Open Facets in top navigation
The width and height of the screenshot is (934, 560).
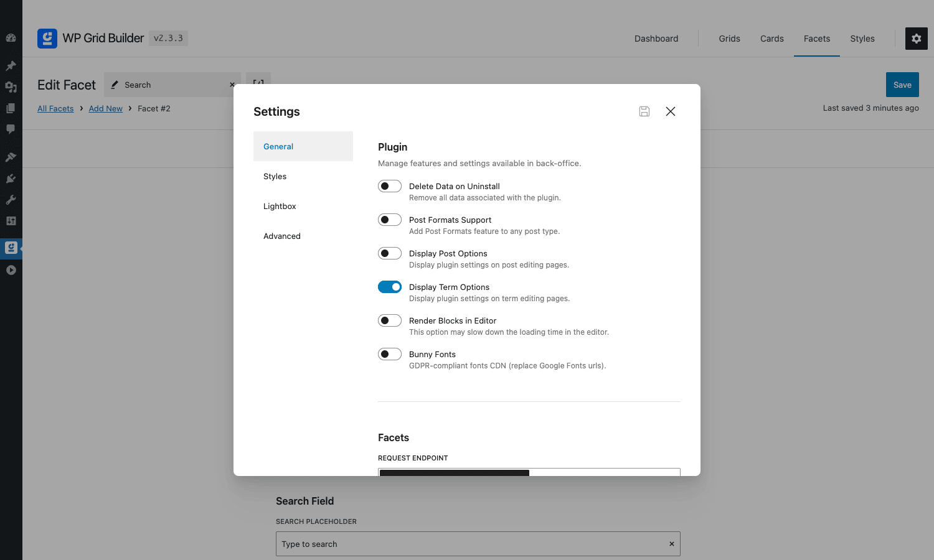click(x=817, y=39)
